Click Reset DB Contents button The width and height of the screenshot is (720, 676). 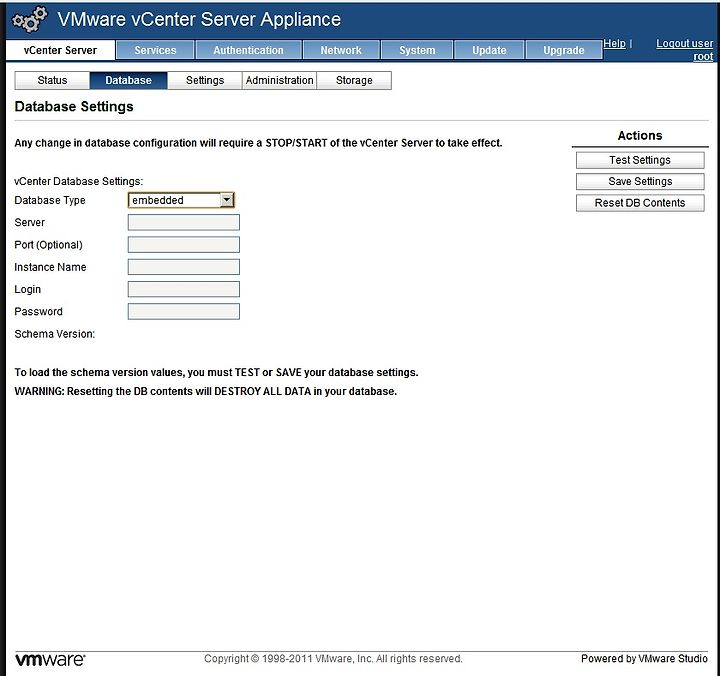[x=640, y=203]
